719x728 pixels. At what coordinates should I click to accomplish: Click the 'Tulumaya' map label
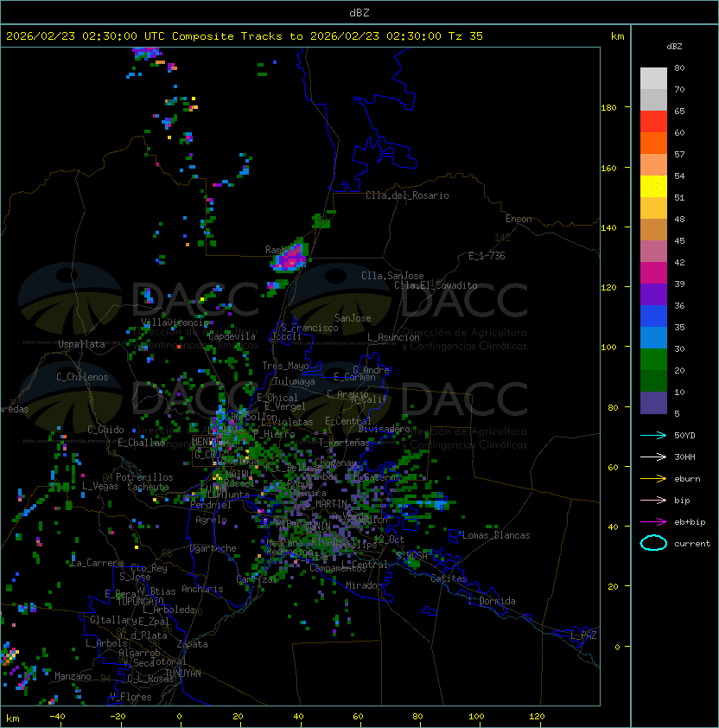295,381
